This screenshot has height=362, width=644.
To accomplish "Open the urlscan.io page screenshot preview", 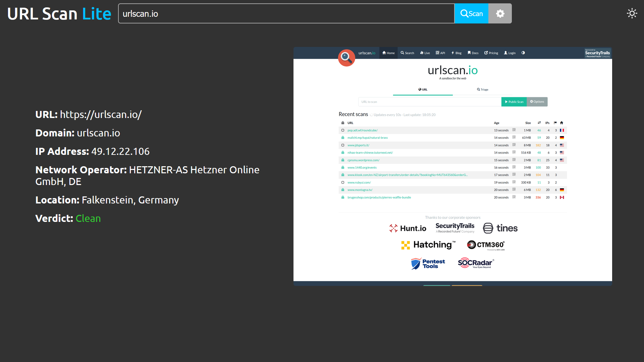I will (452, 166).
